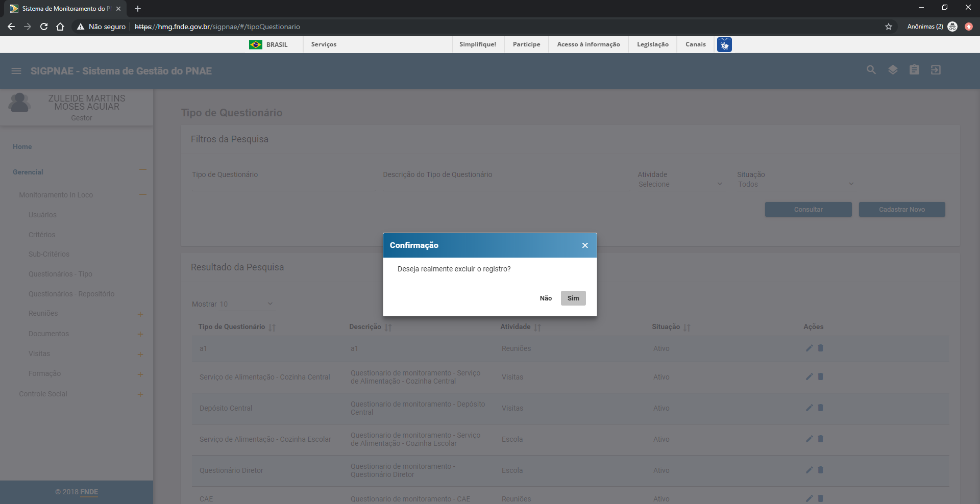Screen dimensions: 980x504
Task: Delete the a1 row with trash icon
Action: (821, 348)
